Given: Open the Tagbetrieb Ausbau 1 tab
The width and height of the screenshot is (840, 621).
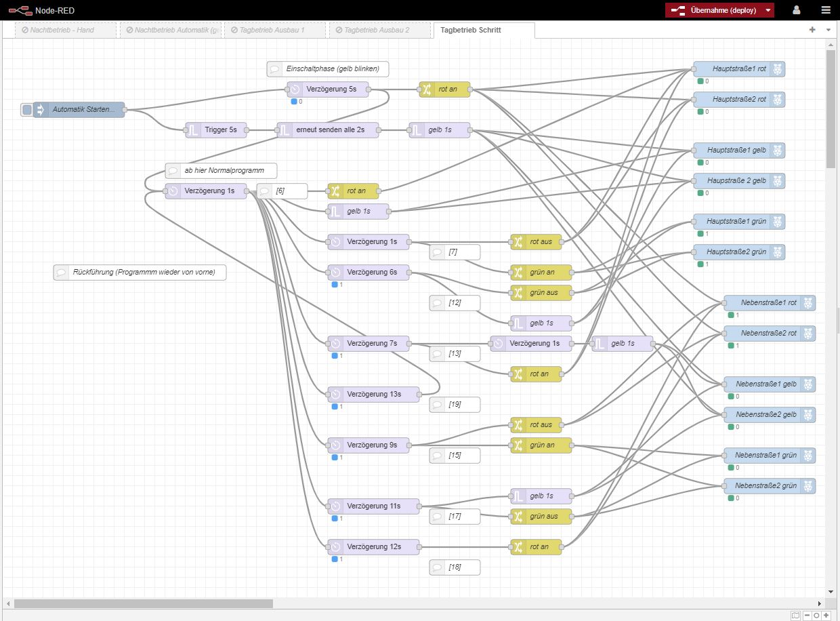Looking at the screenshot, I should pyautogui.click(x=274, y=31).
